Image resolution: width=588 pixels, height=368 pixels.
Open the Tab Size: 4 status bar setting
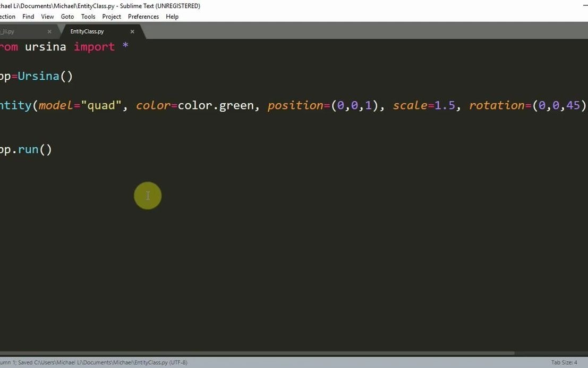tap(564, 362)
